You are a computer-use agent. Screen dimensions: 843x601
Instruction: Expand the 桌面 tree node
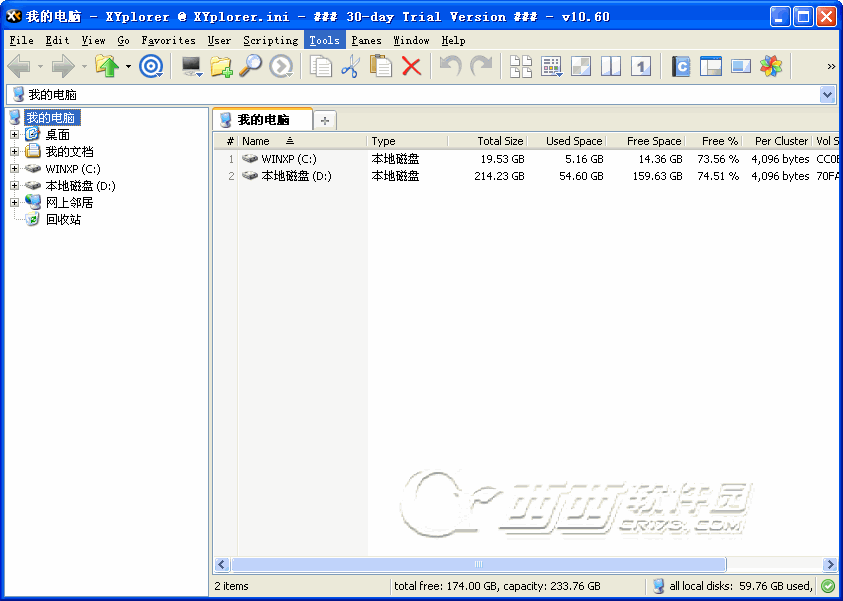(15, 134)
